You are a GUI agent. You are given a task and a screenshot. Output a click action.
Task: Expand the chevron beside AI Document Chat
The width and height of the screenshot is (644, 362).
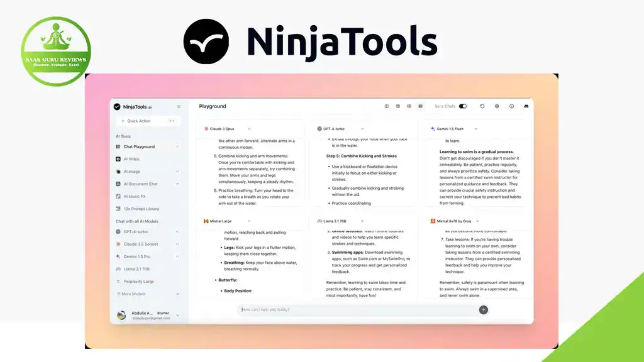point(177,184)
